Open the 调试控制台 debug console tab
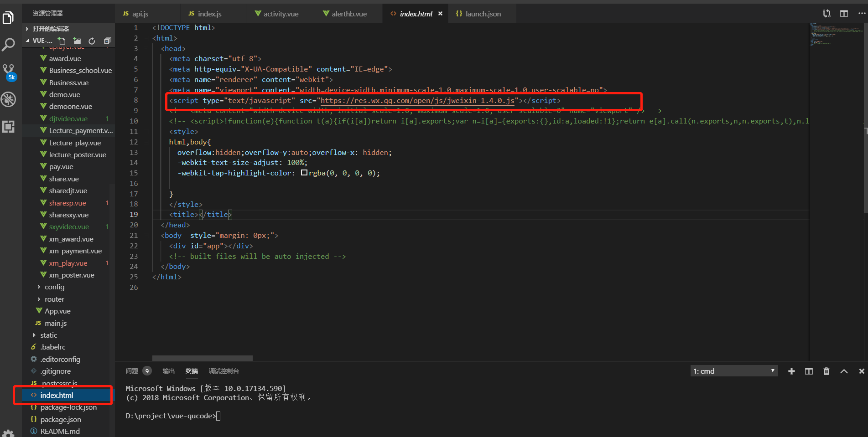 pyautogui.click(x=224, y=371)
